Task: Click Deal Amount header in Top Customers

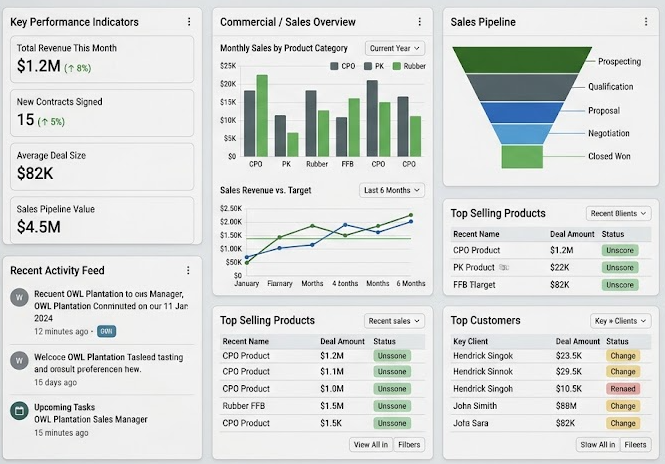Action: (x=578, y=341)
